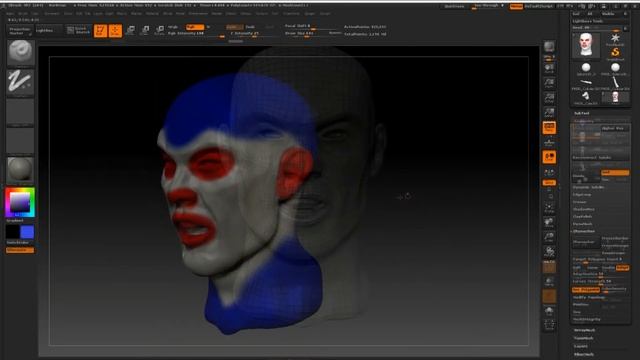Open the Zscript menu

coord(325,13)
